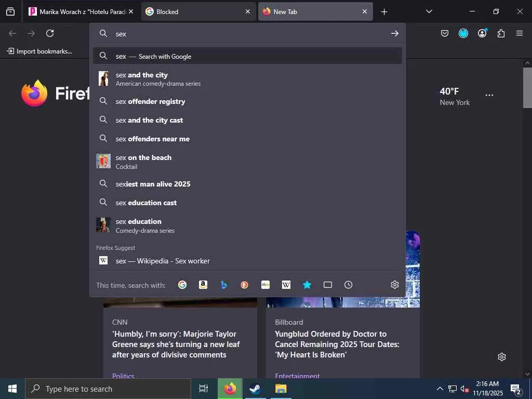
Task: Open the taskbar clock and date
Action: pyautogui.click(x=487, y=389)
